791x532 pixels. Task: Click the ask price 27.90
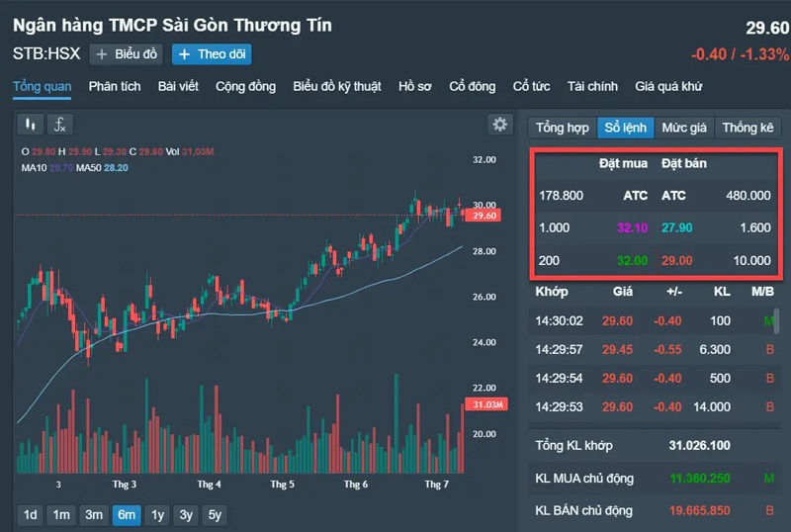[676, 227]
